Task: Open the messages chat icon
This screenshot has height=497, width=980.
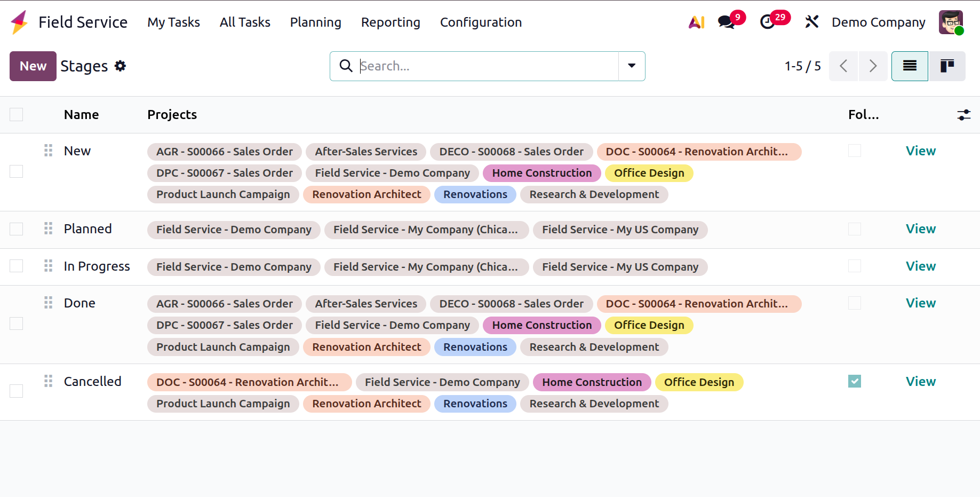Action: (x=726, y=22)
